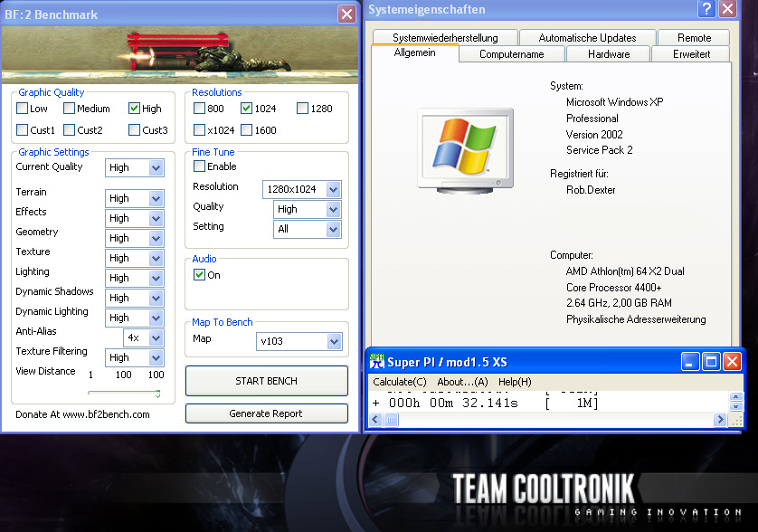Minimize the Super PI window
758x532 pixels.
(x=690, y=362)
